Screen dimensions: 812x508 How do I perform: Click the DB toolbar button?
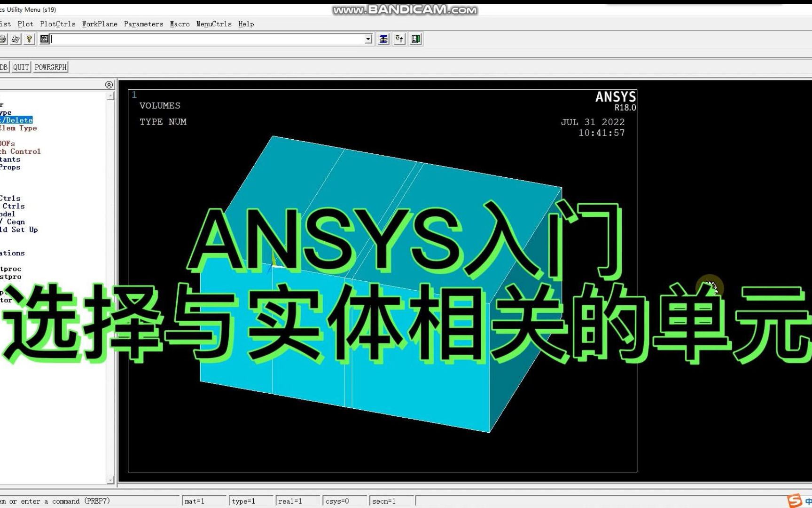tap(4, 67)
